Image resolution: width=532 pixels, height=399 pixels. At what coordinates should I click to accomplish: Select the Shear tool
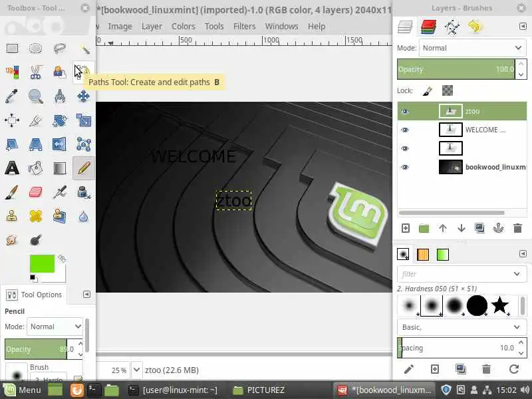[12, 144]
